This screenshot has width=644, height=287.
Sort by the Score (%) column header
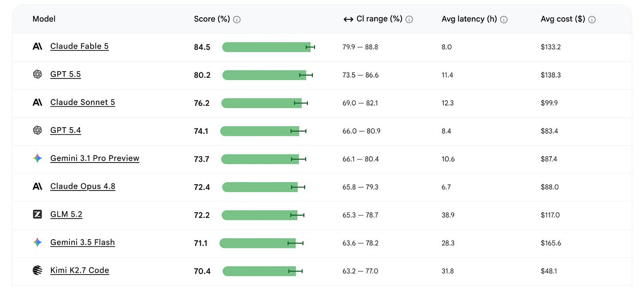pos(212,19)
